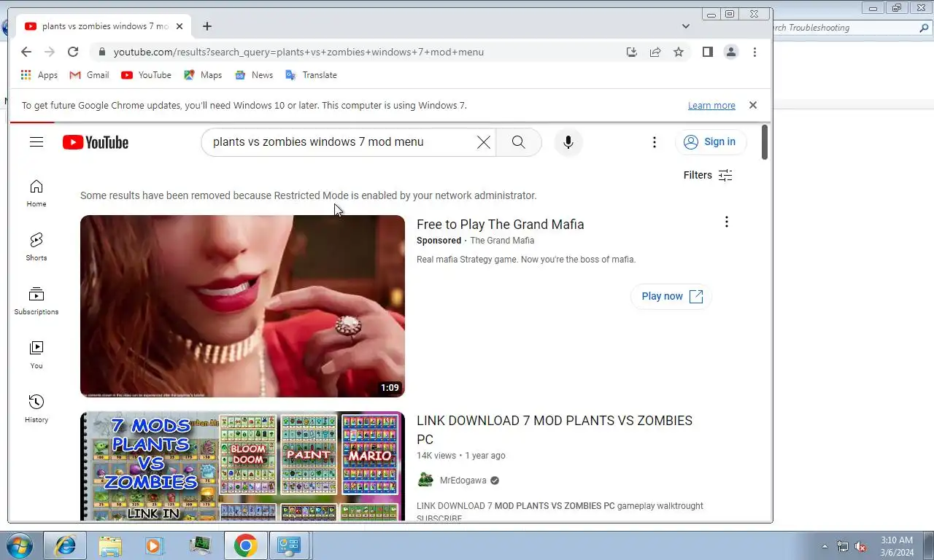Screen dimensions: 934x560
Task: Open MrEdogawa channel name
Action: 463,481
